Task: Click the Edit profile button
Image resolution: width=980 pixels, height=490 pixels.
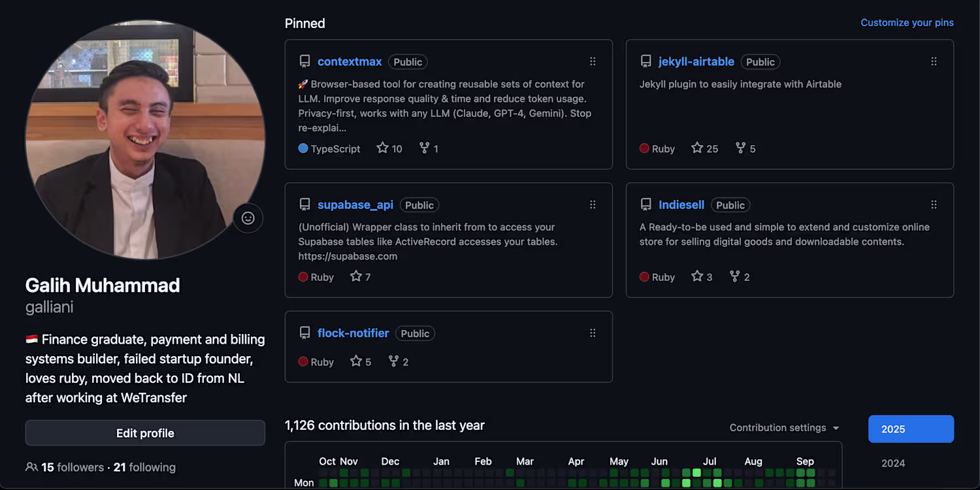Action: (145, 433)
